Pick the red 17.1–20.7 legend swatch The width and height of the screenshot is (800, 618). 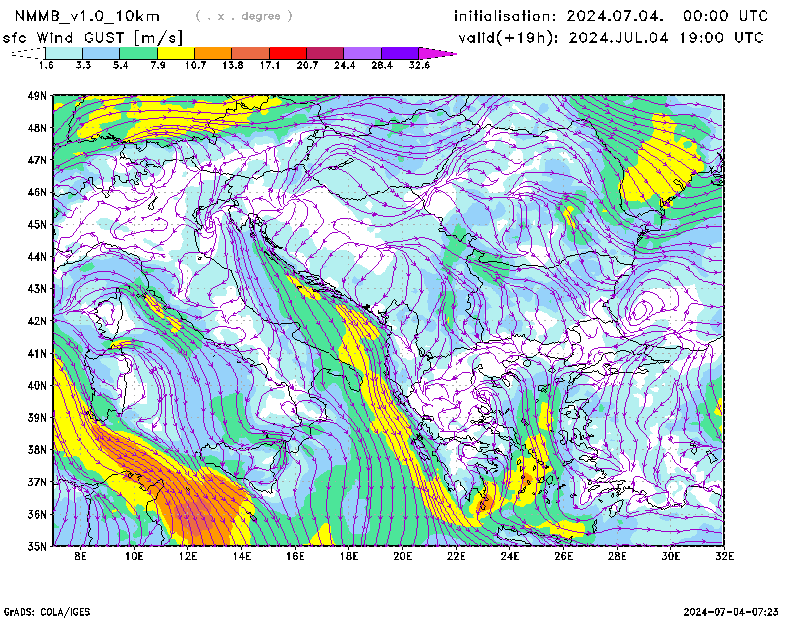[288, 53]
